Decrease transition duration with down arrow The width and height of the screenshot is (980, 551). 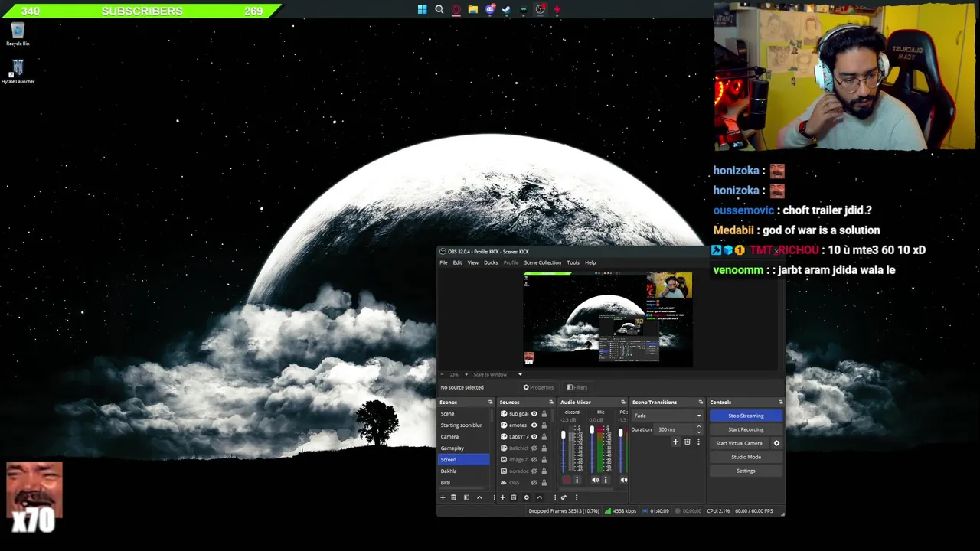pos(698,432)
